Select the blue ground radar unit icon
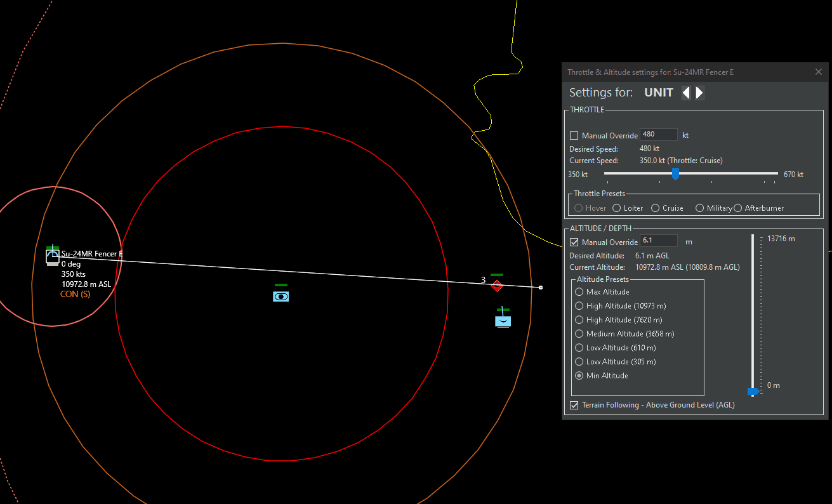832x504 pixels. tap(281, 296)
